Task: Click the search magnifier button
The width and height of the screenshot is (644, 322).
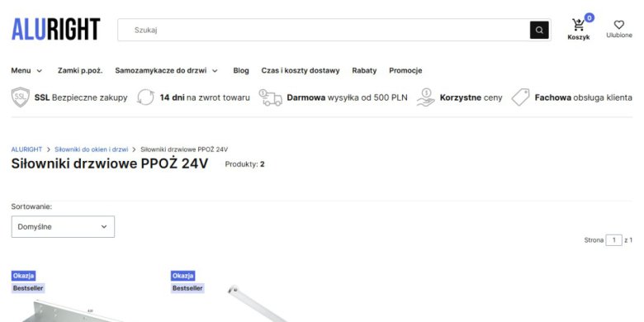Action: click(x=539, y=30)
